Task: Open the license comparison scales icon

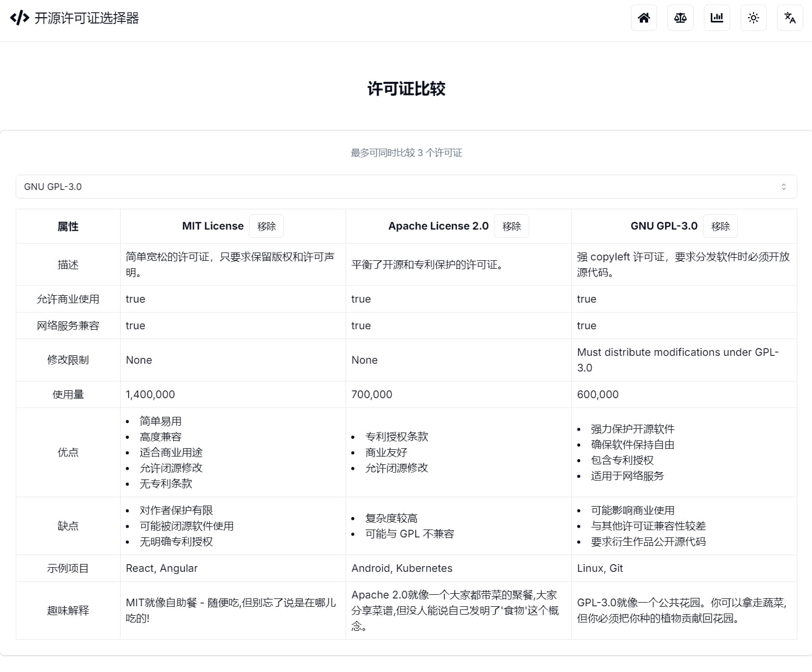Action: pos(680,17)
